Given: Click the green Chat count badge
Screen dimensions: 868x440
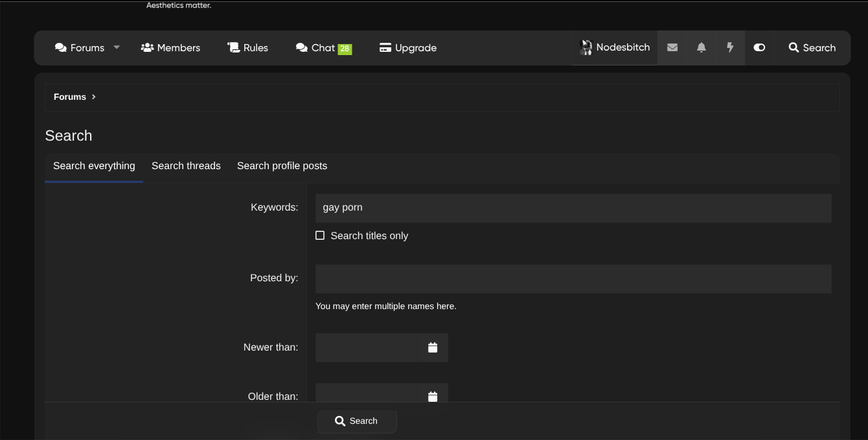Looking at the screenshot, I should point(345,49).
